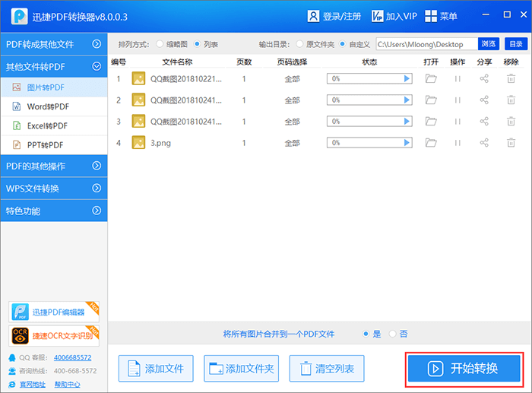Open the 菜单 grid menu
532x393 pixels.
tap(441, 16)
